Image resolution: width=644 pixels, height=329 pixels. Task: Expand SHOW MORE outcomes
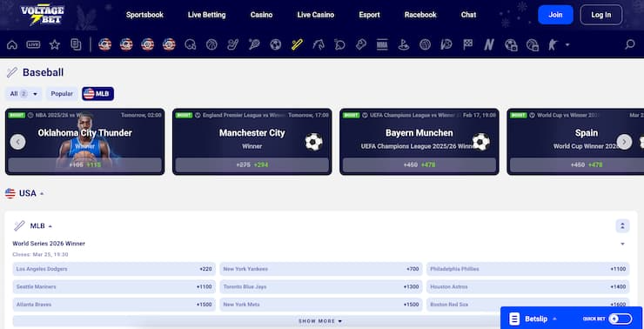click(320, 321)
